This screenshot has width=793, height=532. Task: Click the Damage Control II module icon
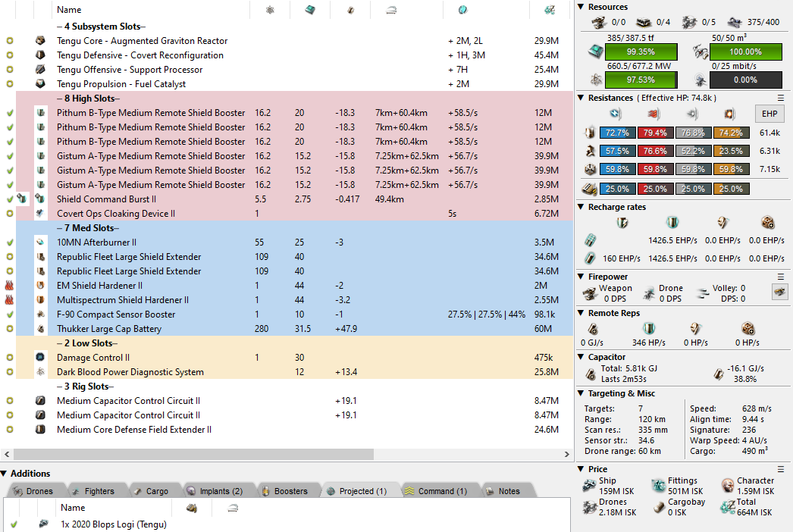[40, 358]
